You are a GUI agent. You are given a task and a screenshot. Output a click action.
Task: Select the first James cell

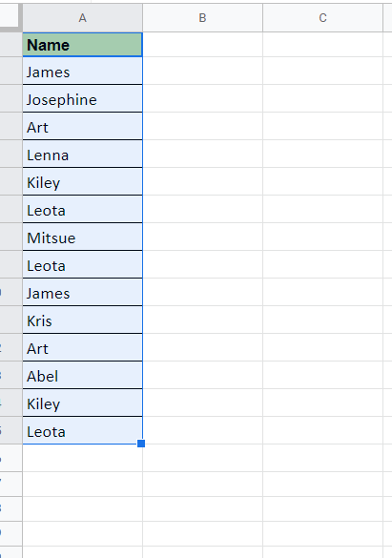coord(83,71)
